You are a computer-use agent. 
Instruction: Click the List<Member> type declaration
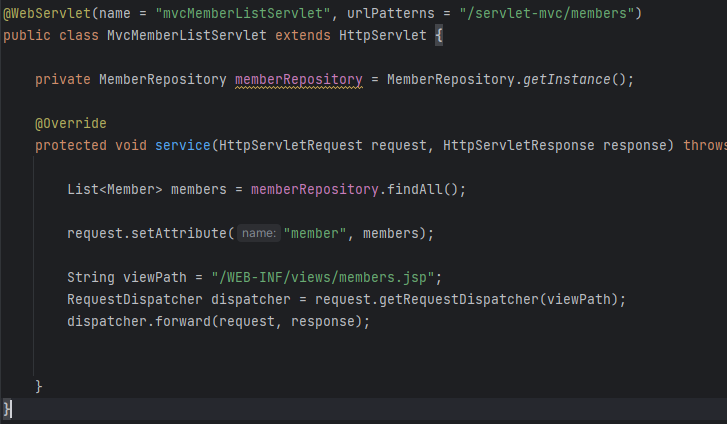click(115, 189)
